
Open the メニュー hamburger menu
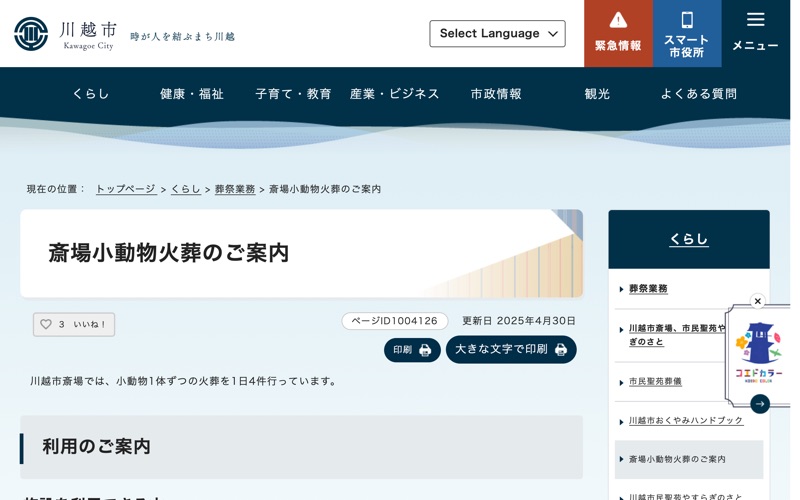pos(755,34)
